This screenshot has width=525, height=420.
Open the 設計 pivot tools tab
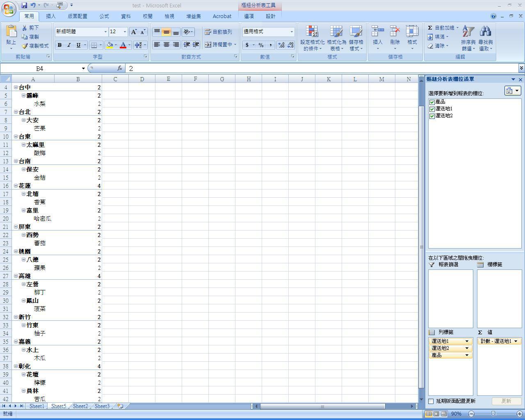271,16
